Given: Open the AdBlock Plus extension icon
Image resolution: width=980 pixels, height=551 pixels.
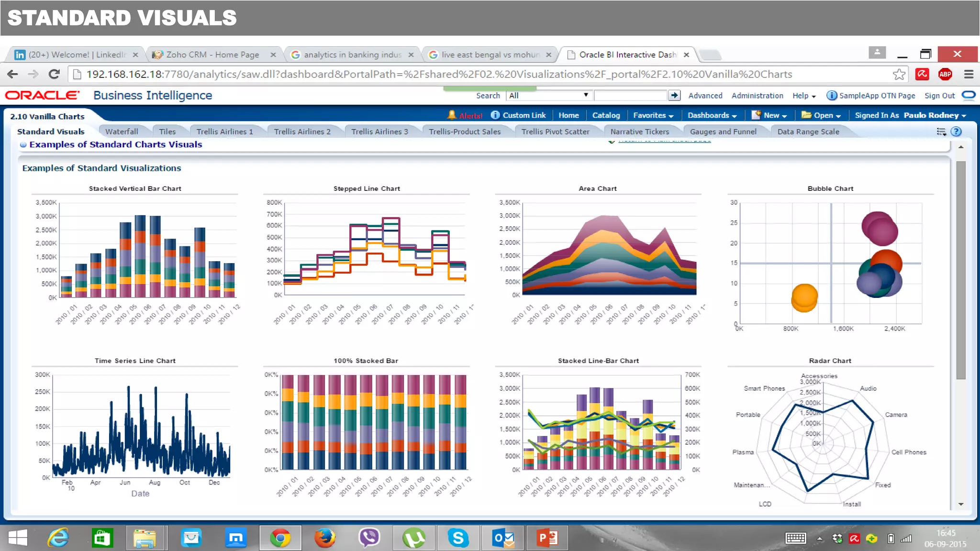Looking at the screenshot, I should click(x=945, y=74).
